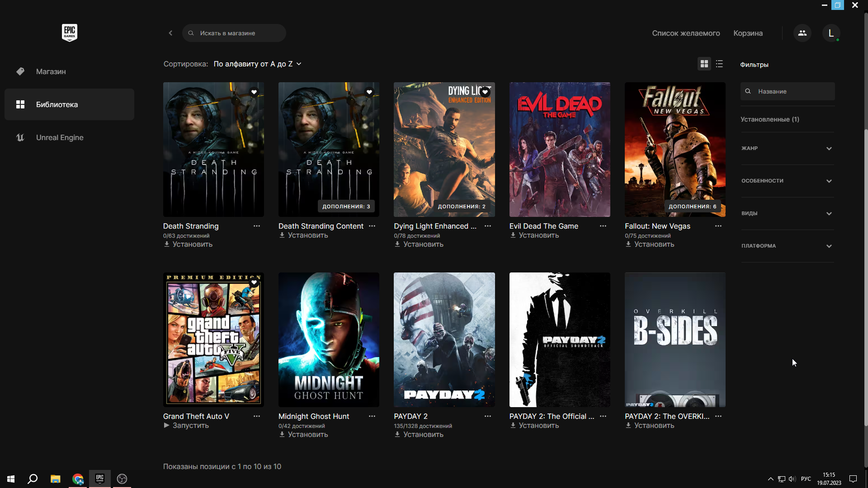This screenshot has width=868, height=488.
Task: Open the B-Sides cover art
Action: click(675, 340)
